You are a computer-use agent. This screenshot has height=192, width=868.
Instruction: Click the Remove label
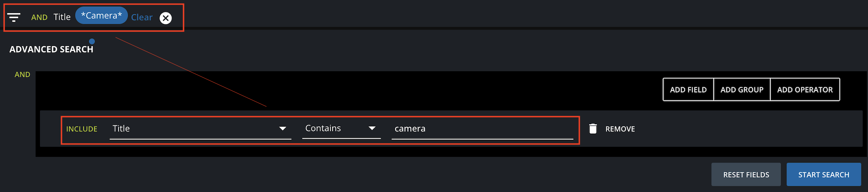(620, 129)
